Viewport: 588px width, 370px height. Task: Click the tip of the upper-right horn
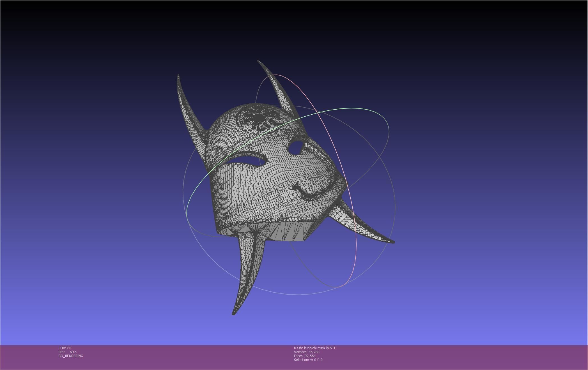click(x=258, y=61)
